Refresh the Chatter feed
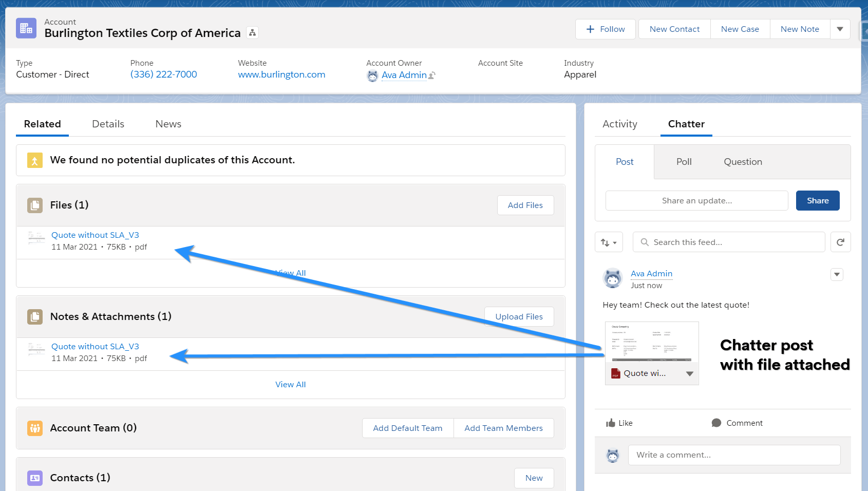Viewport: 868px width, 491px height. (841, 241)
